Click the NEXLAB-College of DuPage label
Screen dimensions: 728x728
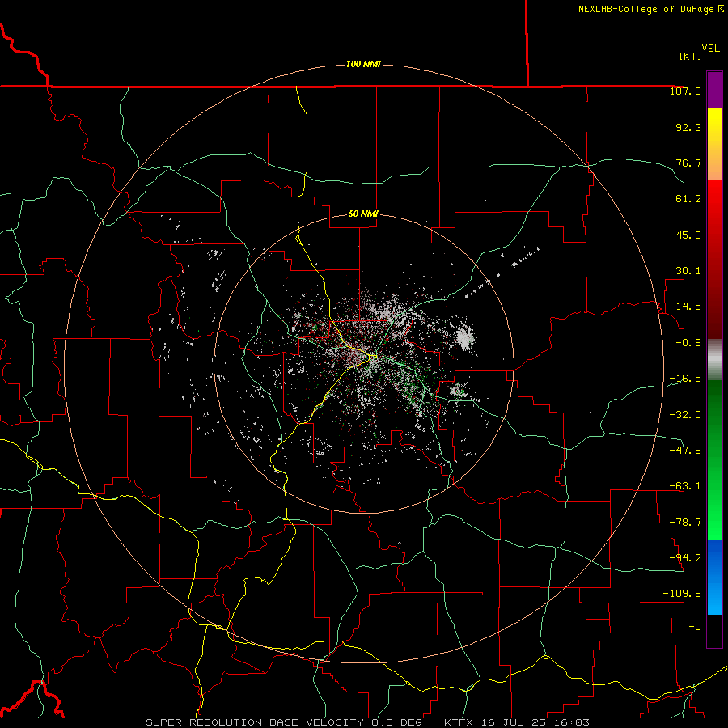point(651,9)
